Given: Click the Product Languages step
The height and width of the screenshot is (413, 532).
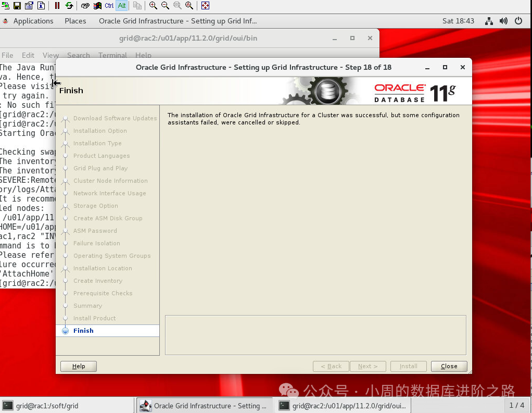Looking at the screenshot, I should [102, 156].
